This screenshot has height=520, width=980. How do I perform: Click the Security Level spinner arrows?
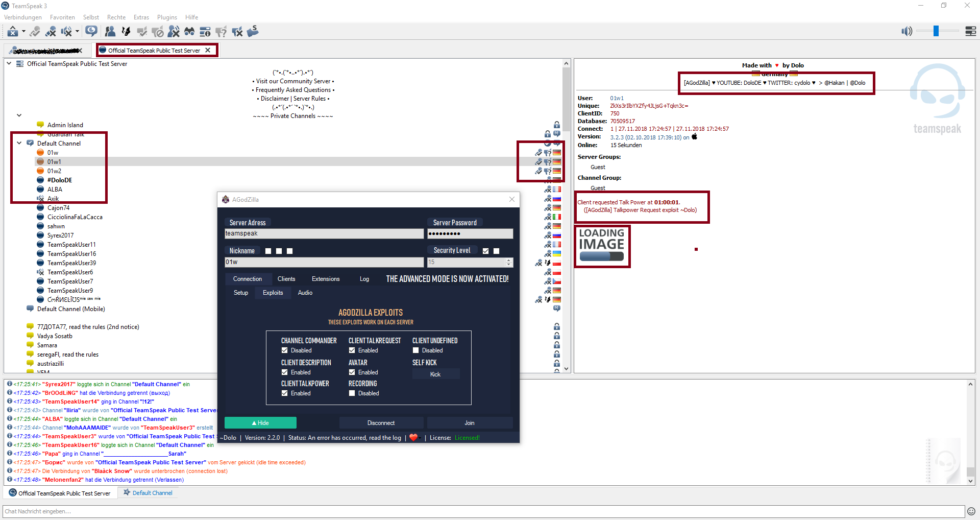508,262
